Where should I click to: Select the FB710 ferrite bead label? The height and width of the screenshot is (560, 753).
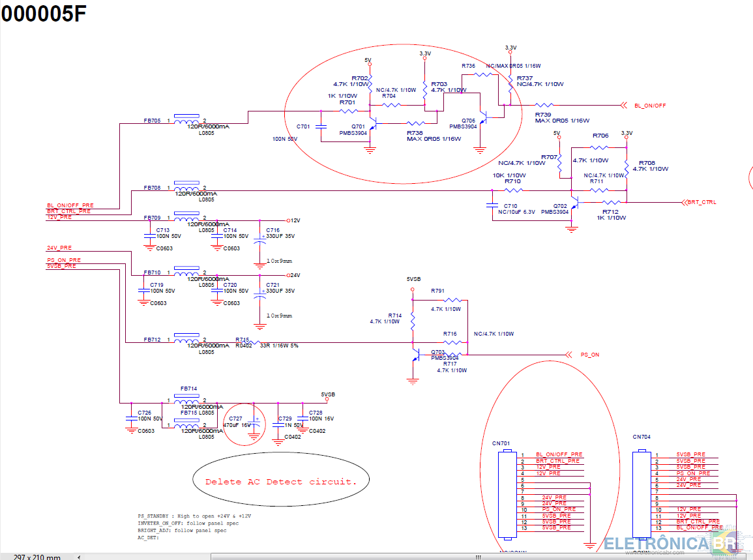click(153, 273)
